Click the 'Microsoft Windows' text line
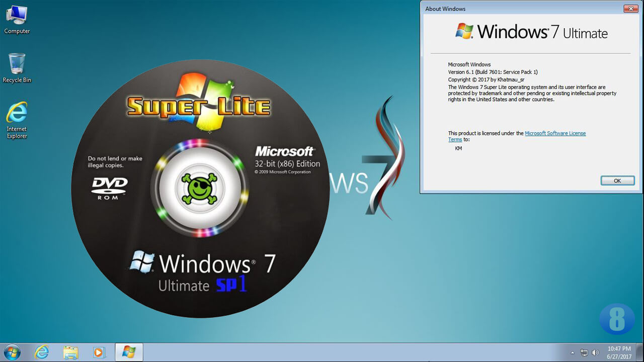The height and width of the screenshot is (362, 644). pyautogui.click(x=469, y=64)
